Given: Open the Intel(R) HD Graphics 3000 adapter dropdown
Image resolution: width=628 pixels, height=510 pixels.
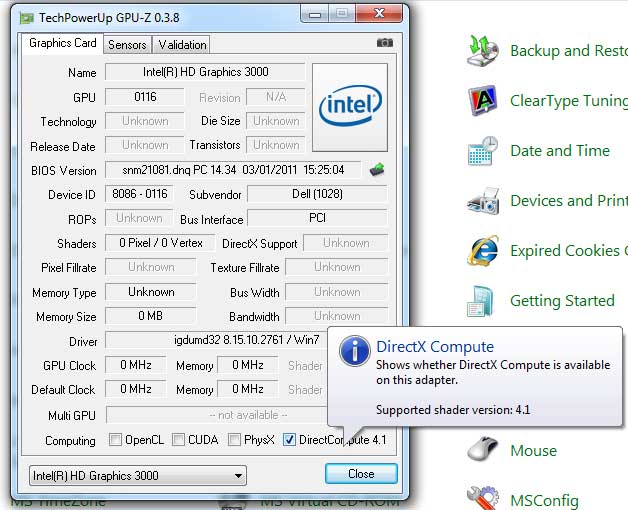Looking at the screenshot, I should point(138,476).
